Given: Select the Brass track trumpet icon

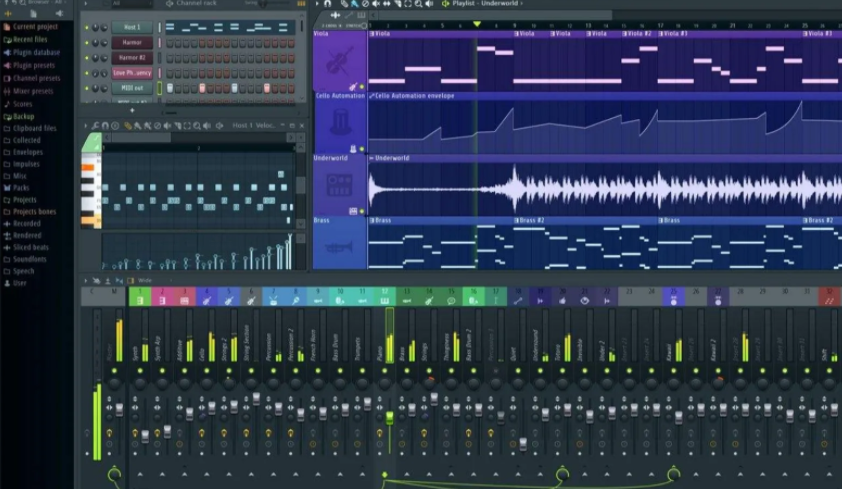Looking at the screenshot, I should point(339,246).
